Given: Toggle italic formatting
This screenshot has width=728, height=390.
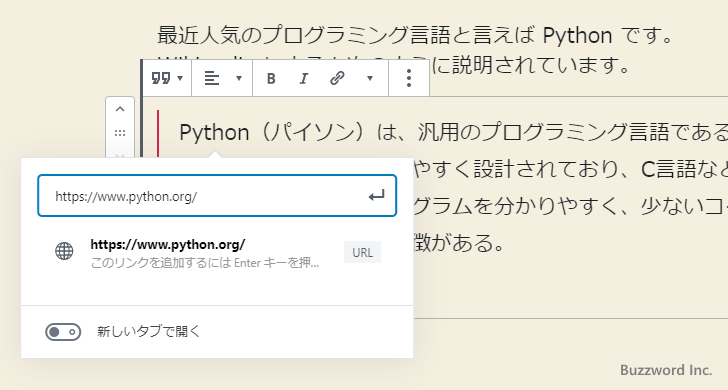Looking at the screenshot, I should coord(304,78).
